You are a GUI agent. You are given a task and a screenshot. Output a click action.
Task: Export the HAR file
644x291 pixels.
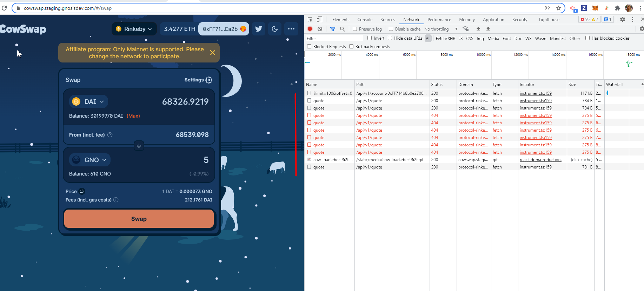[488, 29]
